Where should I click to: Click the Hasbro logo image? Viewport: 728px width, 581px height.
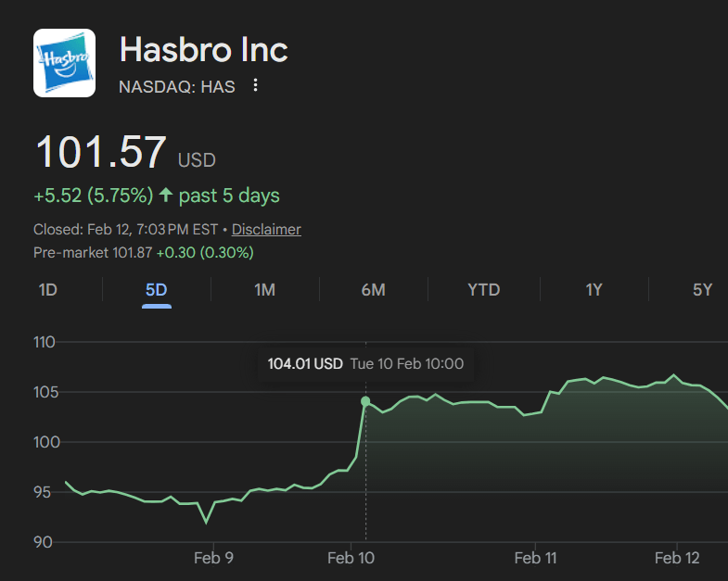[64, 63]
